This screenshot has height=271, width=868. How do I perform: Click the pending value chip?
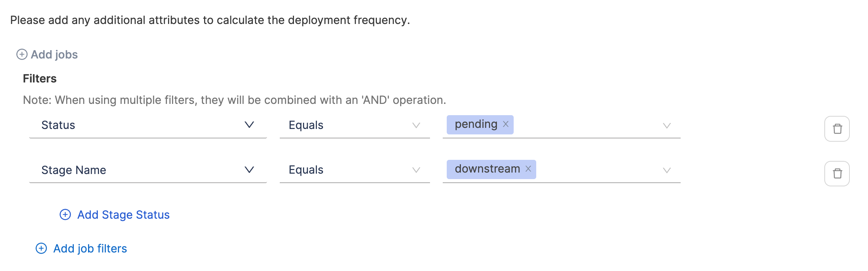click(475, 124)
